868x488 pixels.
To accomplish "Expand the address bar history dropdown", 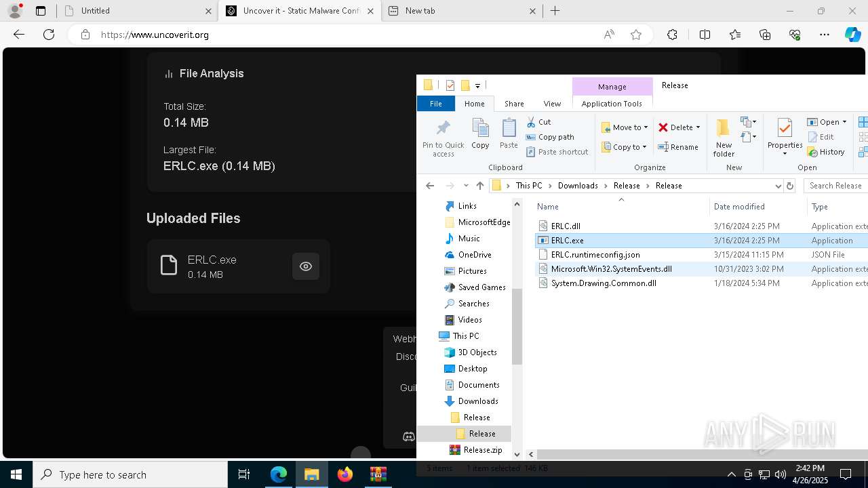I will (778, 186).
